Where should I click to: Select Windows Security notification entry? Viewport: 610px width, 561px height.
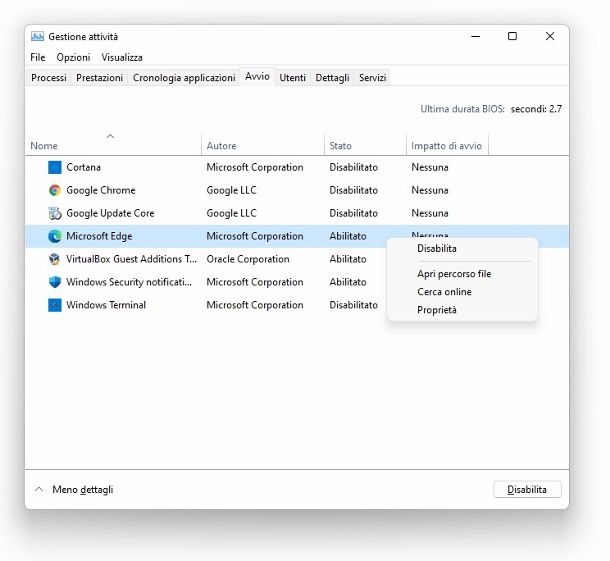(x=129, y=282)
